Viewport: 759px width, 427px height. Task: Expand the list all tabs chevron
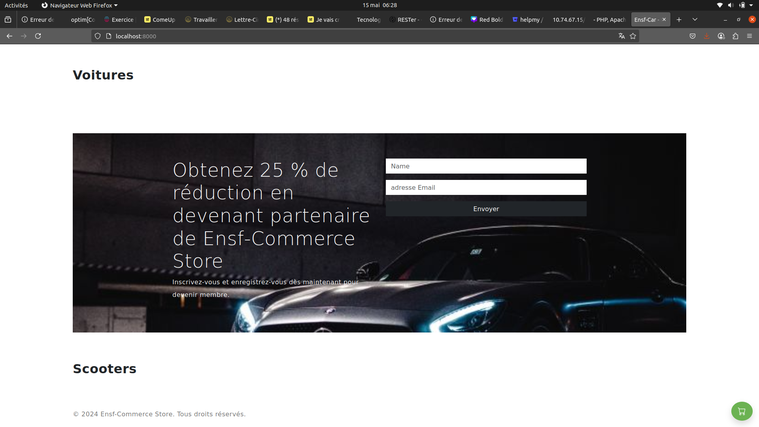(695, 20)
